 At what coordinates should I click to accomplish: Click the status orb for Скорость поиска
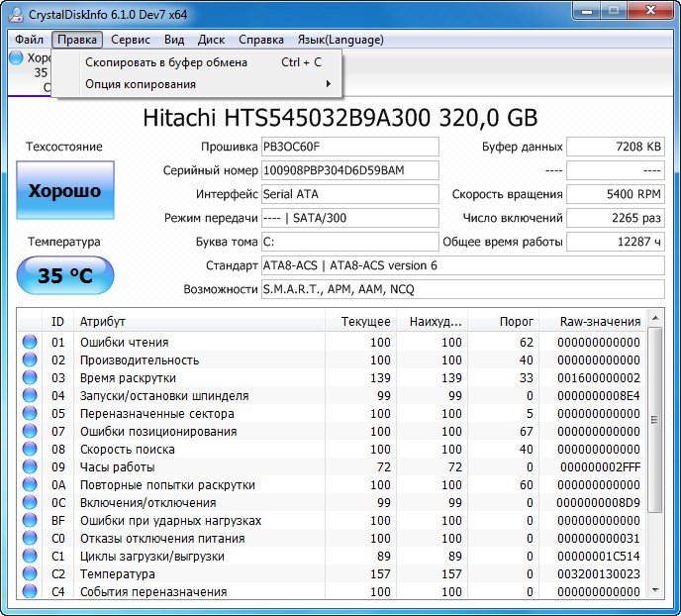(30, 450)
